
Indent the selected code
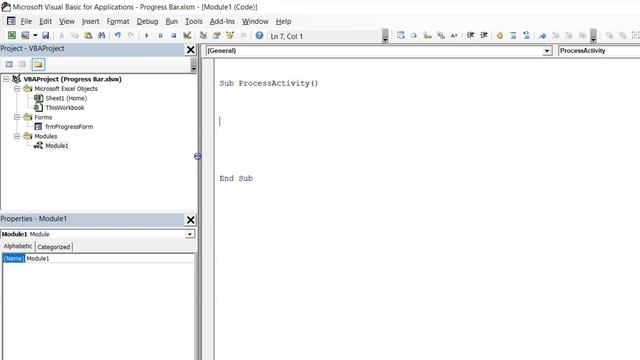(470, 36)
